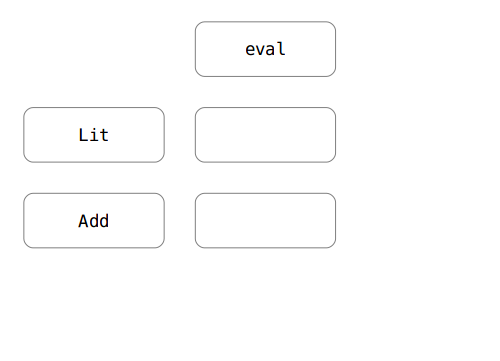500x361 pixels.
Task: Select the empty Add-eval intersection cell
Action: pos(265,220)
